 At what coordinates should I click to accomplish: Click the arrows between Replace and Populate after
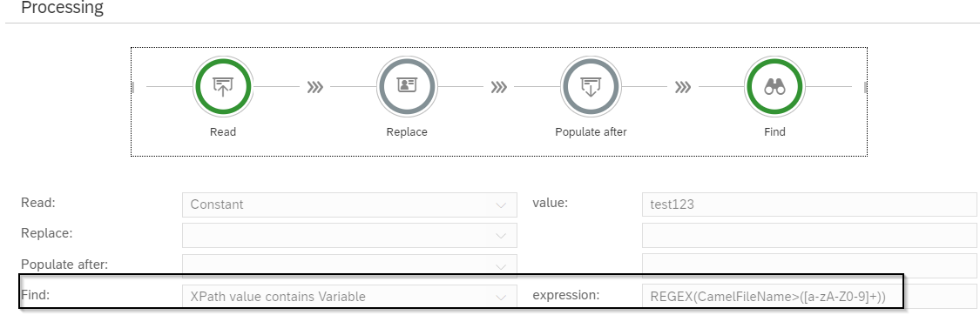499,87
